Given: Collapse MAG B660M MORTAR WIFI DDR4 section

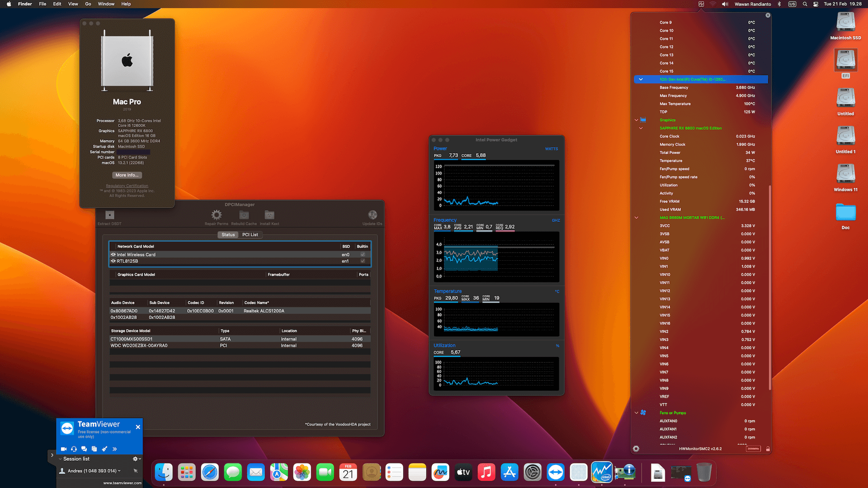Looking at the screenshot, I should [637, 218].
